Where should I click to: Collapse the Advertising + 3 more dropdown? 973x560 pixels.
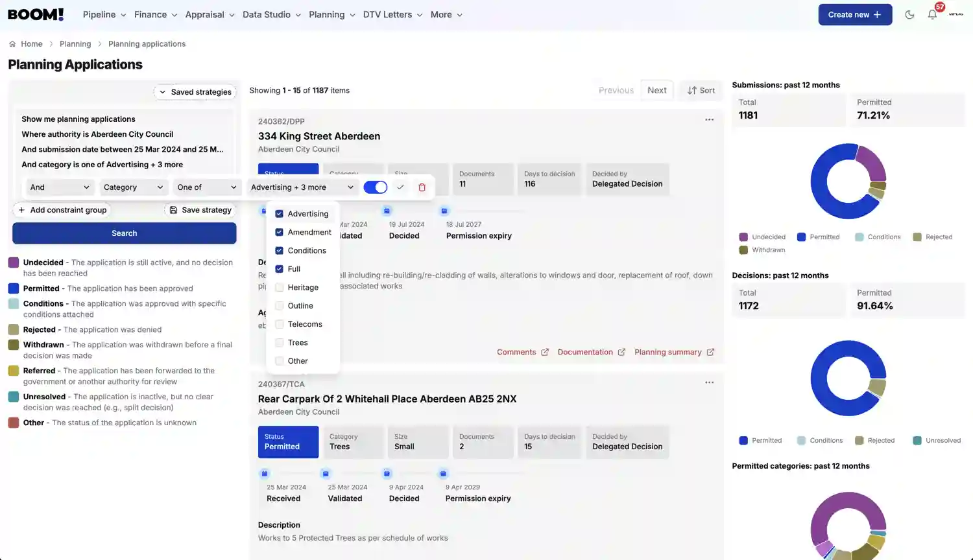(302, 187)
